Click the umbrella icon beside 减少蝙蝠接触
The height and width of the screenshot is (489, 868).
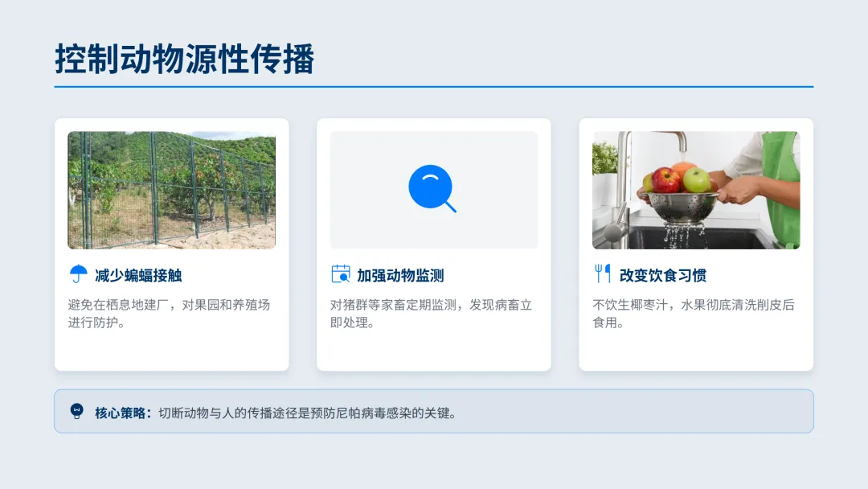[78, 274]
